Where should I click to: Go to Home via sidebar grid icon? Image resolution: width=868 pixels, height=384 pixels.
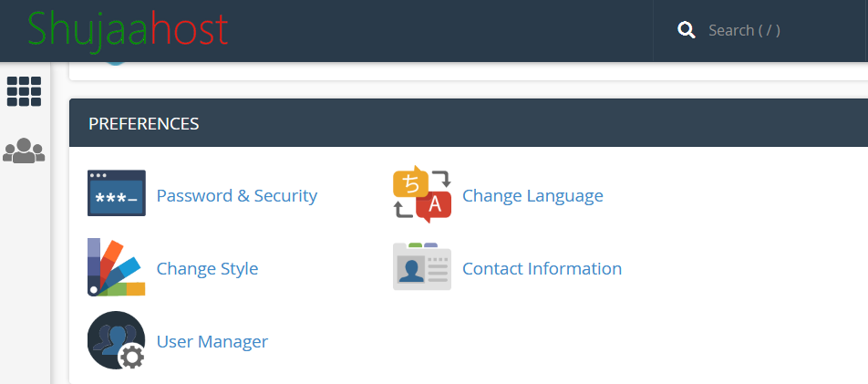24,91
